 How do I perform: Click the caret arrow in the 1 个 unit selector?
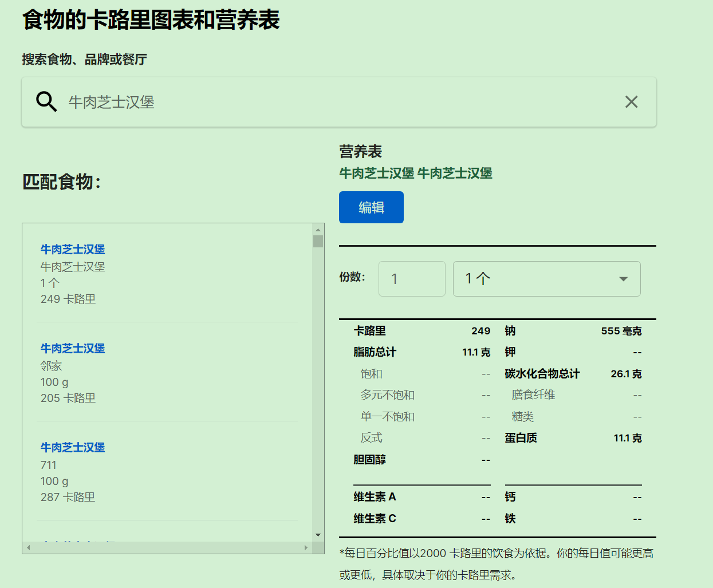(623, 279)
